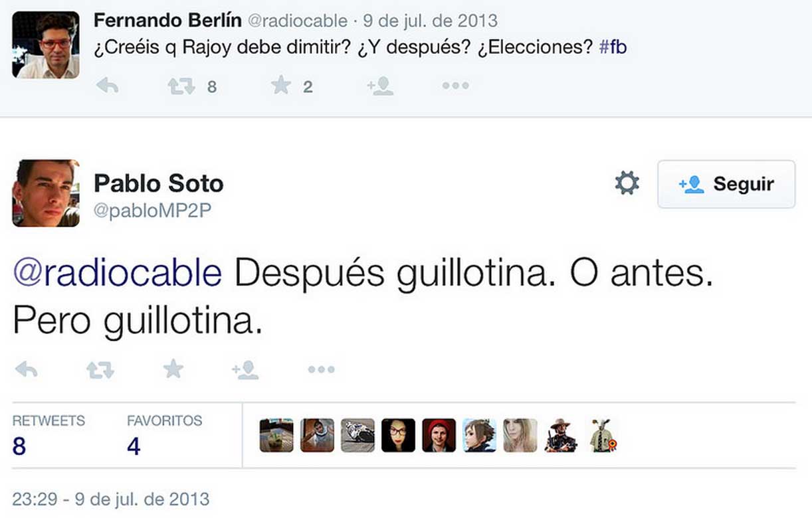Click follow icon below Pablo's tweet
Viewport: 812px width, 518px height.
(x=245, y=369)
